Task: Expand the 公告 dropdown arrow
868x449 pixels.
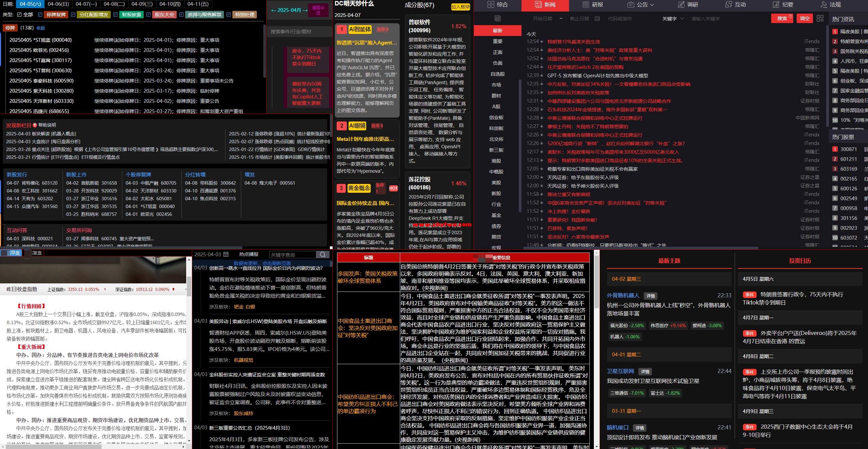Action: point(652,5)
